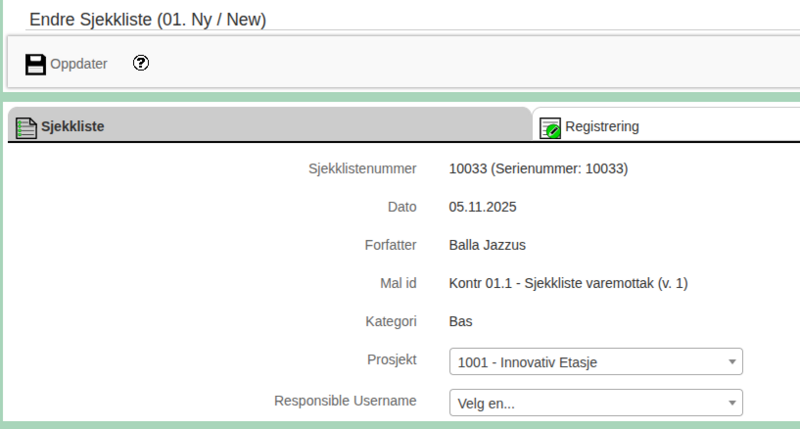This screenshot has width=800, height=429.
Task: Switch to the Sjekkliste tab
Action: [x=72, y=127]
